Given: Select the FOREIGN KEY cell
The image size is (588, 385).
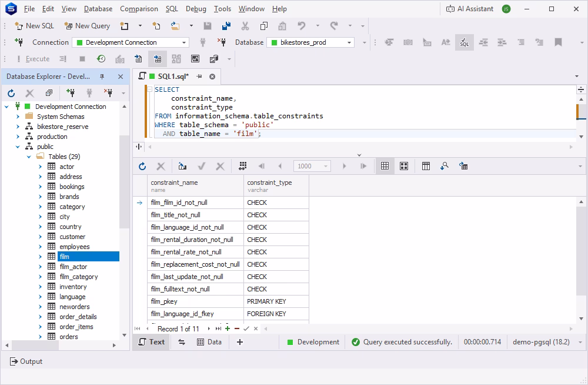Looking at the screenshot, I should (x=276, y=314).
